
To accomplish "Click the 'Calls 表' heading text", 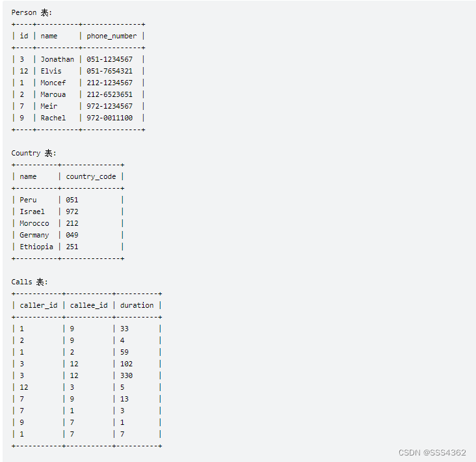I will (x=29, y=282).
